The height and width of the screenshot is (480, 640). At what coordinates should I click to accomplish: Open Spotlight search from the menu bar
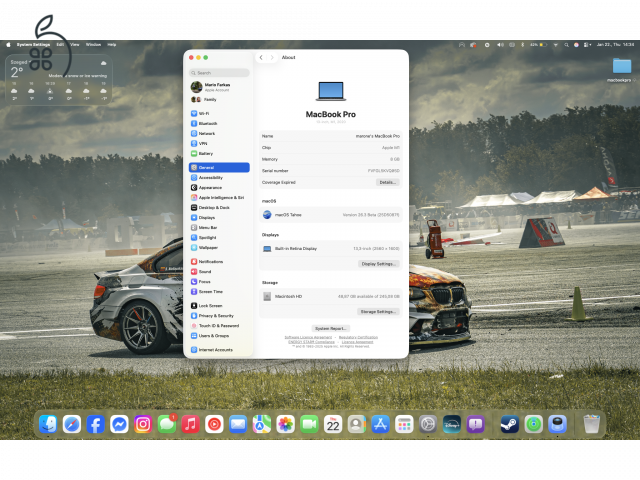click(567, 44)
